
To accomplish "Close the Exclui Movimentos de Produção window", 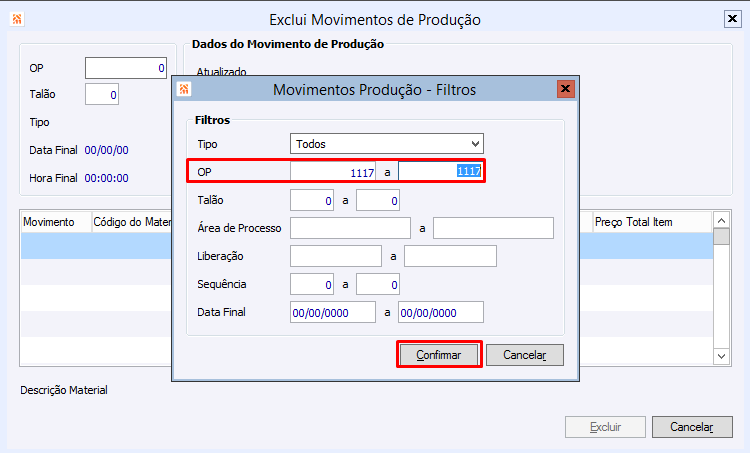I will (732, 19).
